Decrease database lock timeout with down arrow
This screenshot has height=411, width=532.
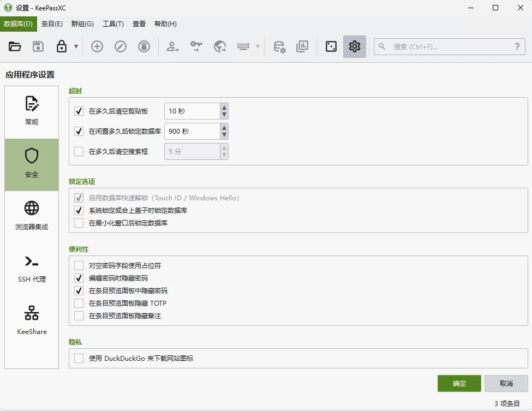tap(224, 135)
